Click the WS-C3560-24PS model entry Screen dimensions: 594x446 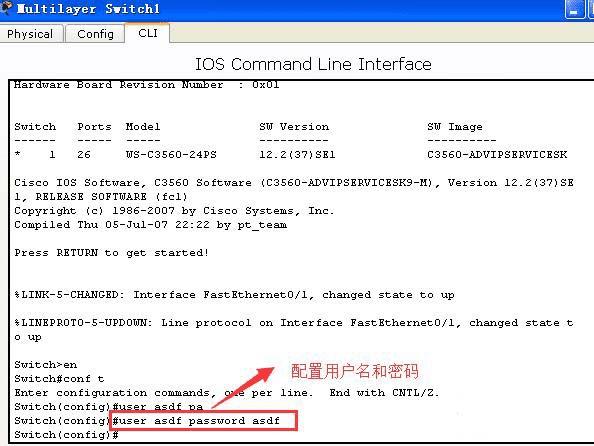tap(171, 155)
